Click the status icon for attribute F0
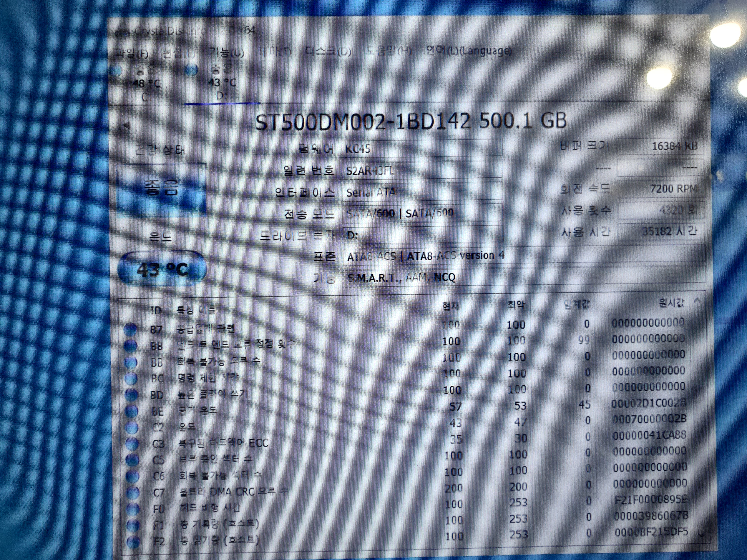The width and height of the screenshot is (747, 560). (x=133, y=509)
